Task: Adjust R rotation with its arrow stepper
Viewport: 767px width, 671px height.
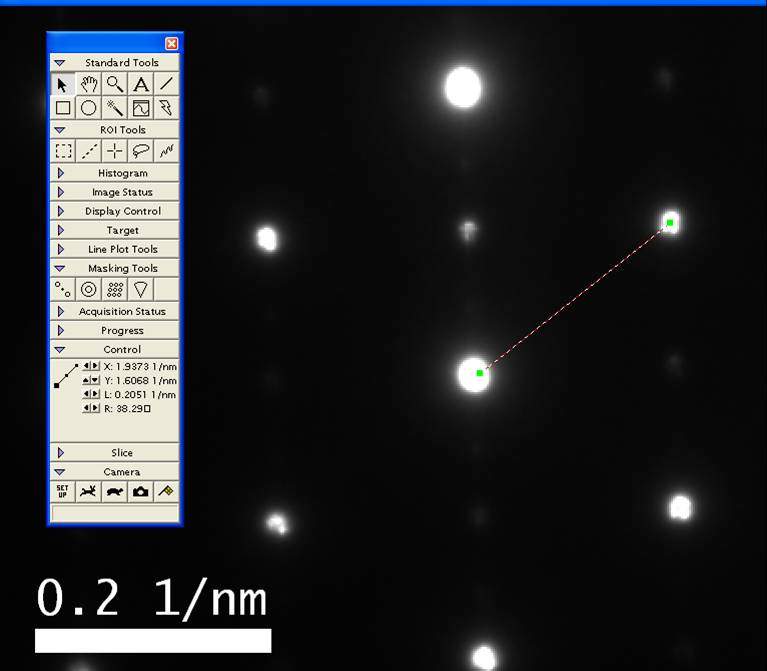Action: [x=91, y=408]
